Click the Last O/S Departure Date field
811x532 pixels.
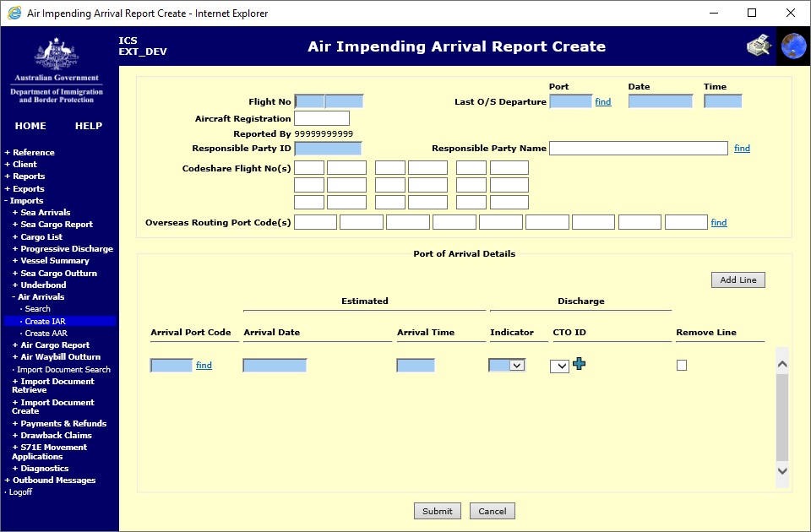[x=661, y=101]
